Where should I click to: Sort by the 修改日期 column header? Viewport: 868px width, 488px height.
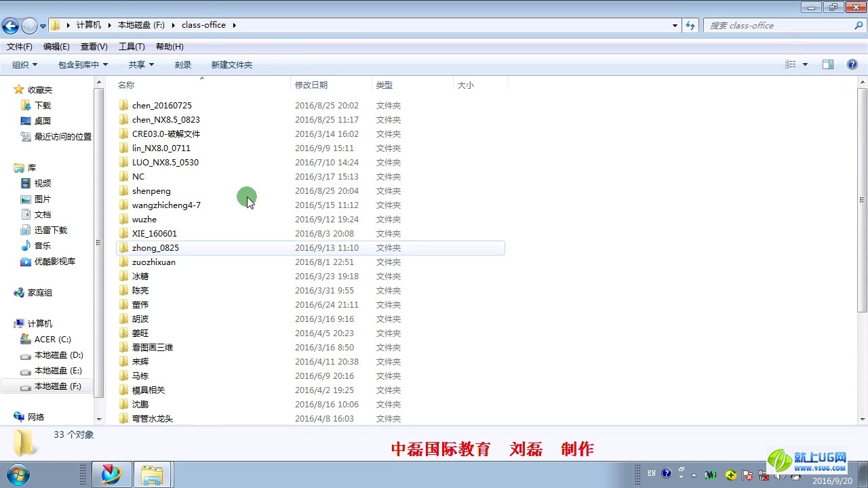coord(311,85)
